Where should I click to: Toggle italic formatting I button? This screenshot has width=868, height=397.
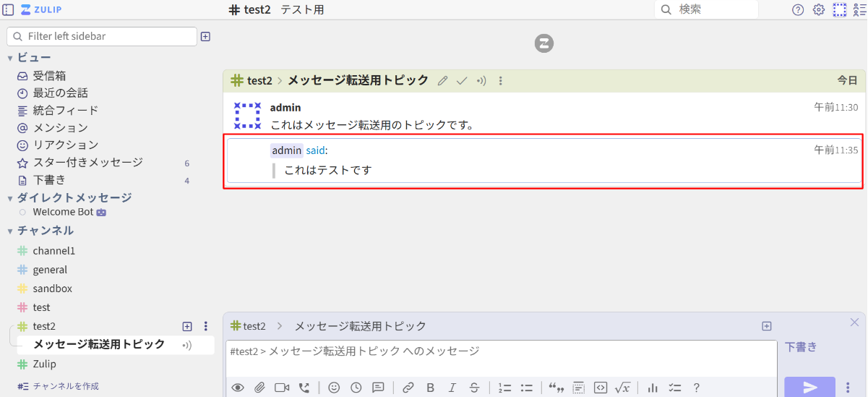[x=452, y=388]
